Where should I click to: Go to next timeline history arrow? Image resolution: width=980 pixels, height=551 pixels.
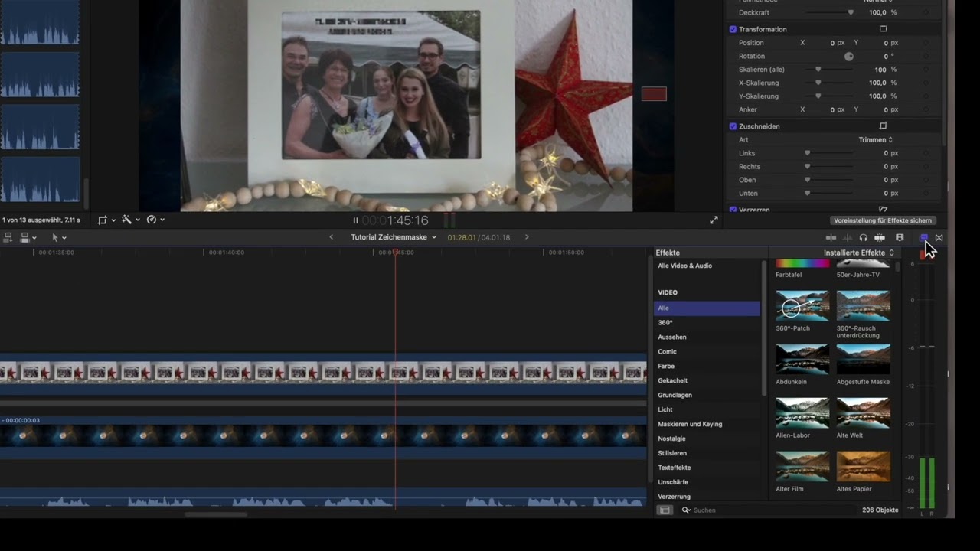[527, 237]
